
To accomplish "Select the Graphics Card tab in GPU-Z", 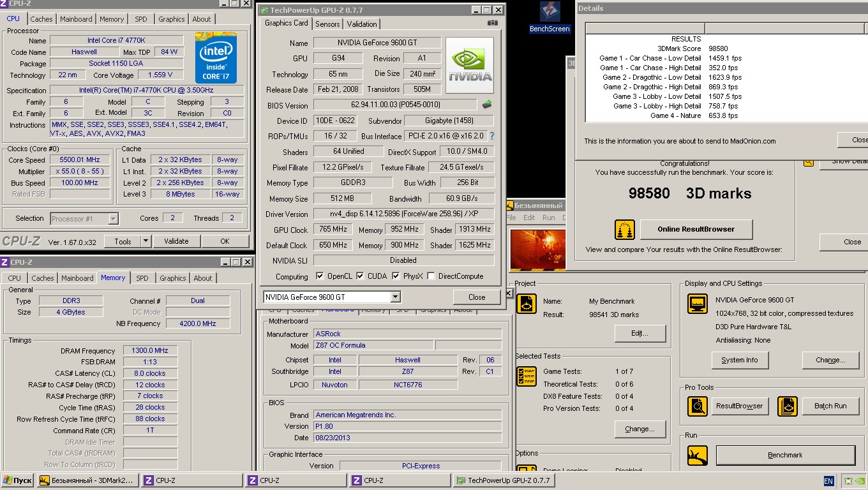I will 287,23.
